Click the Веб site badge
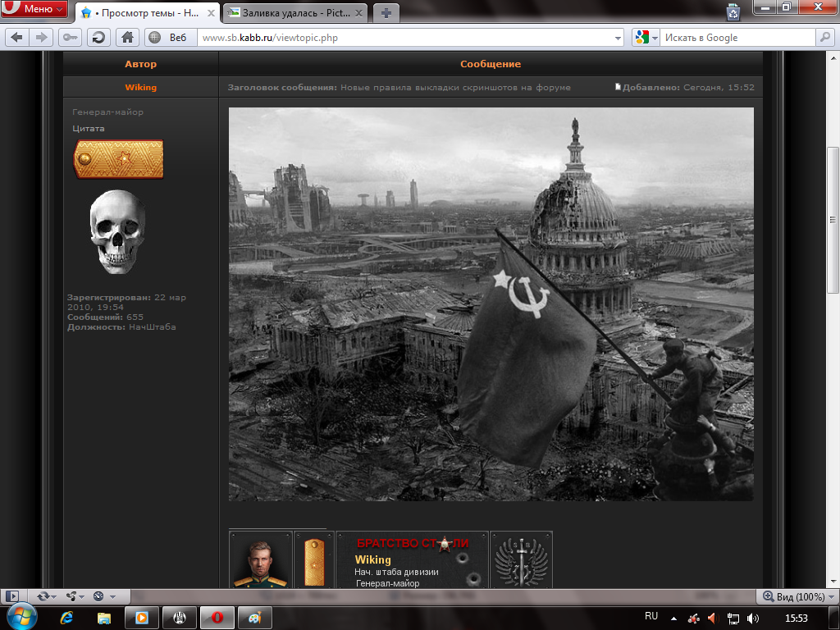840x630 pixels. [171, 38]
